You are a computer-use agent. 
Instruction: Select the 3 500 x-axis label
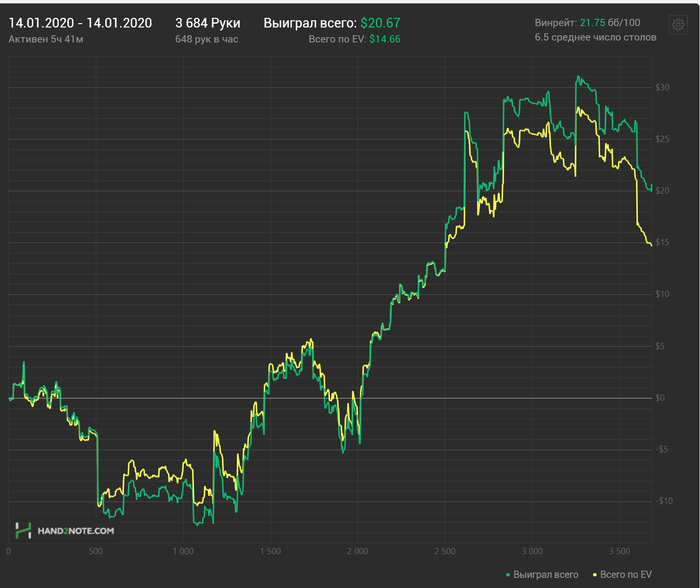click(x=620, y=551)
